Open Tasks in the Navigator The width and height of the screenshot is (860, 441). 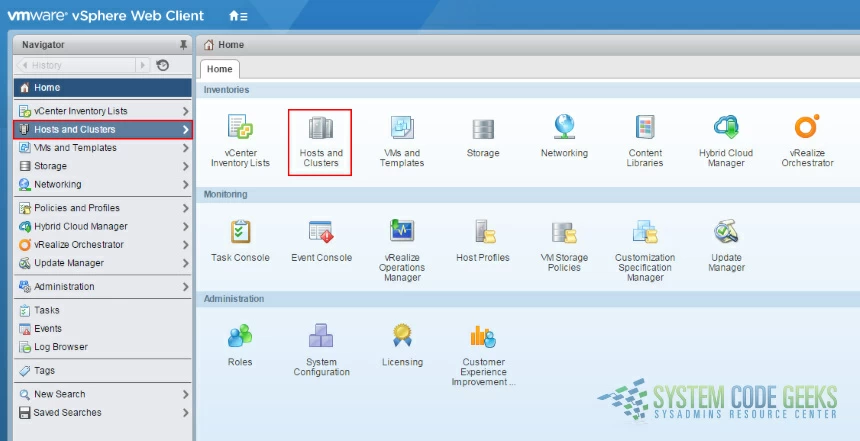click(103, 310)
